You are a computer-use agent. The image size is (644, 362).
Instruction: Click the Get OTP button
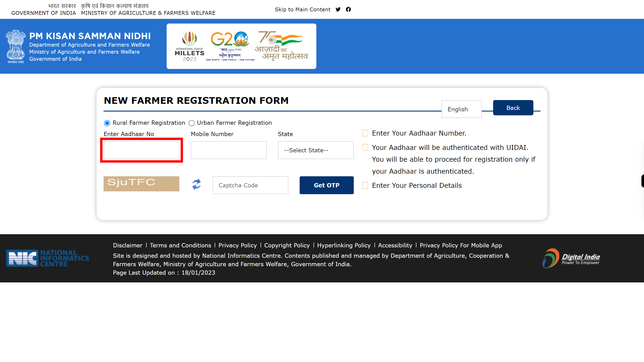[x=326, y=185]
